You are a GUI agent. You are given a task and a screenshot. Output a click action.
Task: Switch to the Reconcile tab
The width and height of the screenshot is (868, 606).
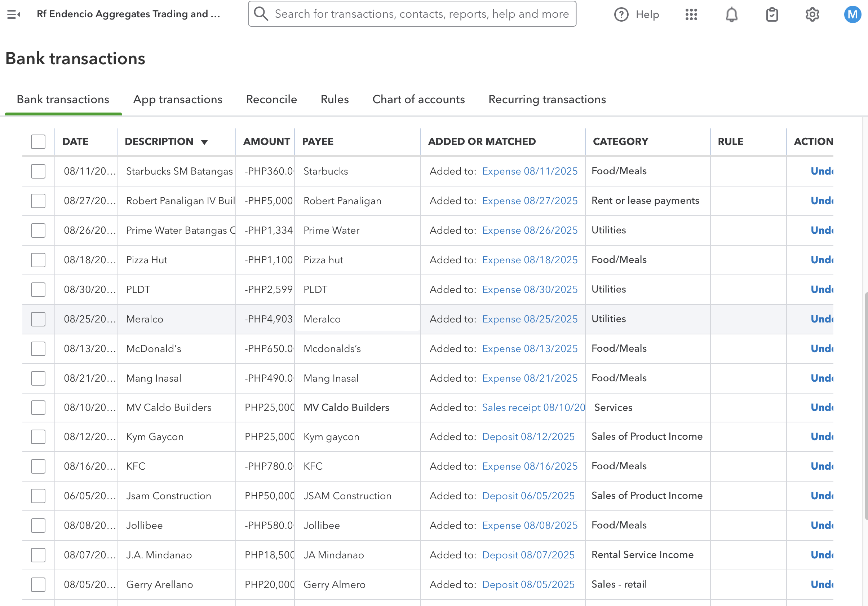271,99
